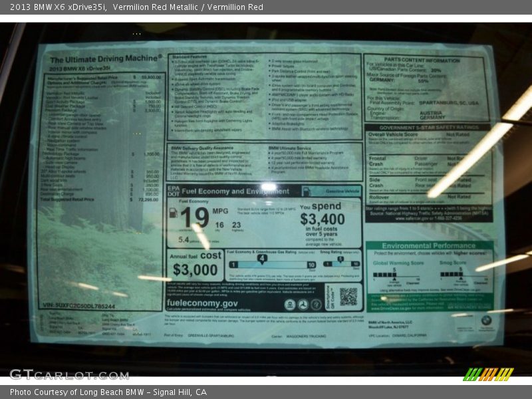Click the "Overall Vehicle Score" label

[393, 134]
